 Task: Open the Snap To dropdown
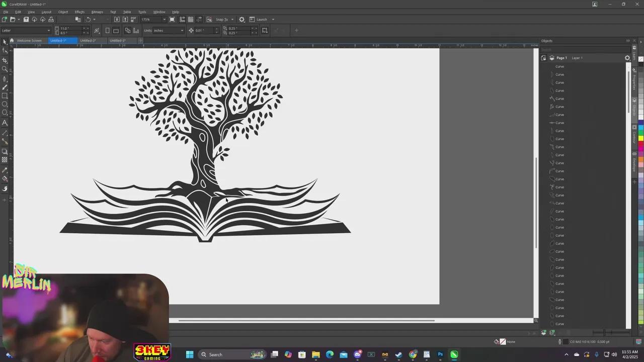232,20
